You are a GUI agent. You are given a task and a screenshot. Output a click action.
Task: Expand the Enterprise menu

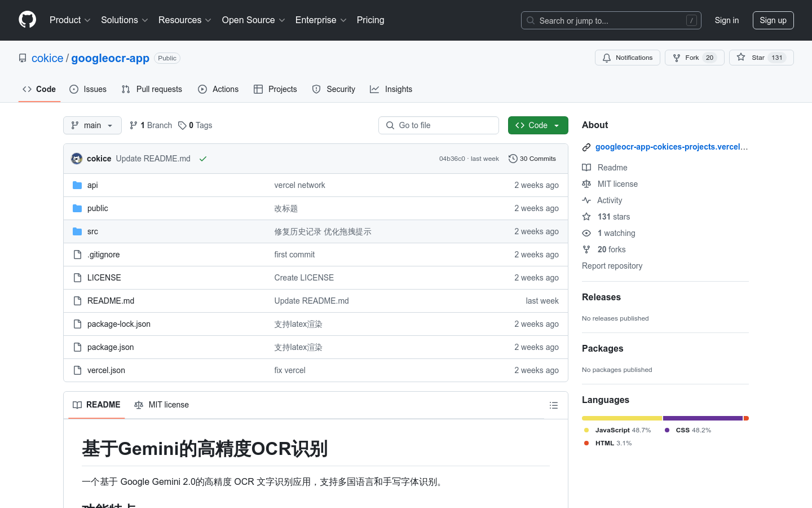coord(321,20)
